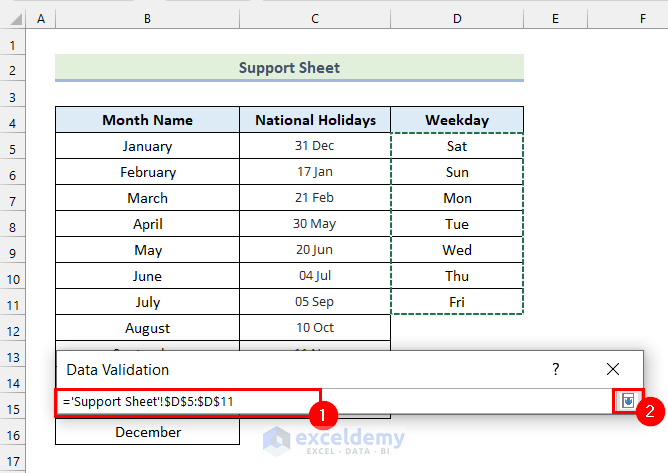Click the help question mark in Data Validation
Viewport: 668px width, 473px height.
(556, 369)
